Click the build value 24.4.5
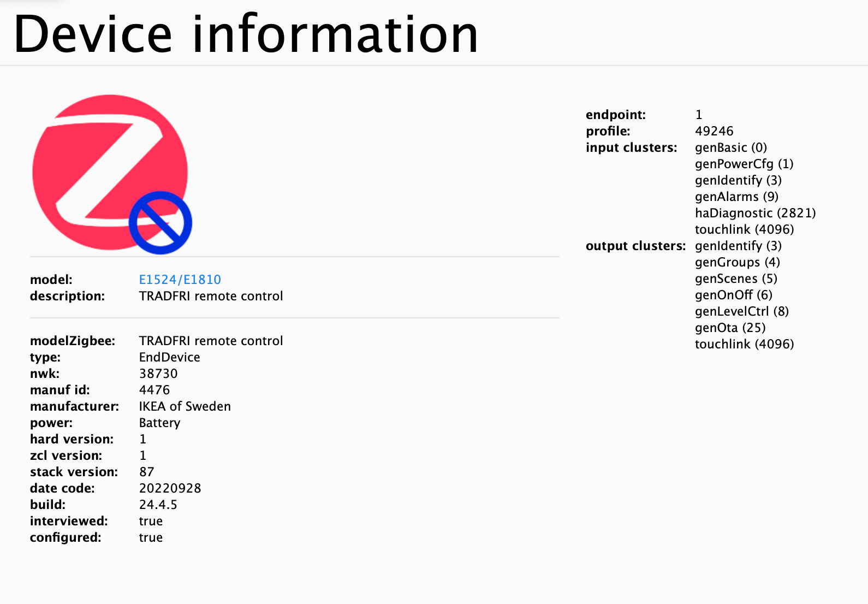 [158, 505]
